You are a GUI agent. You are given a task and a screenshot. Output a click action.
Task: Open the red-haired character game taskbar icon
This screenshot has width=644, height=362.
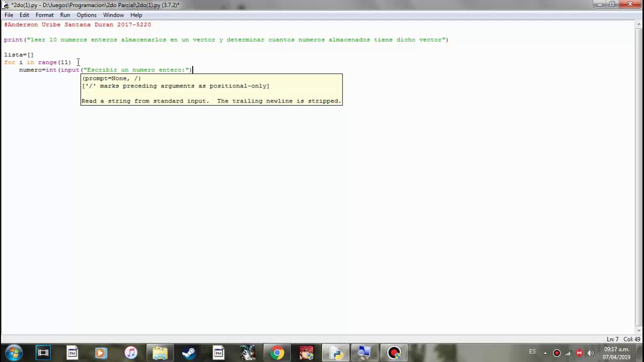tap(306, 353)
